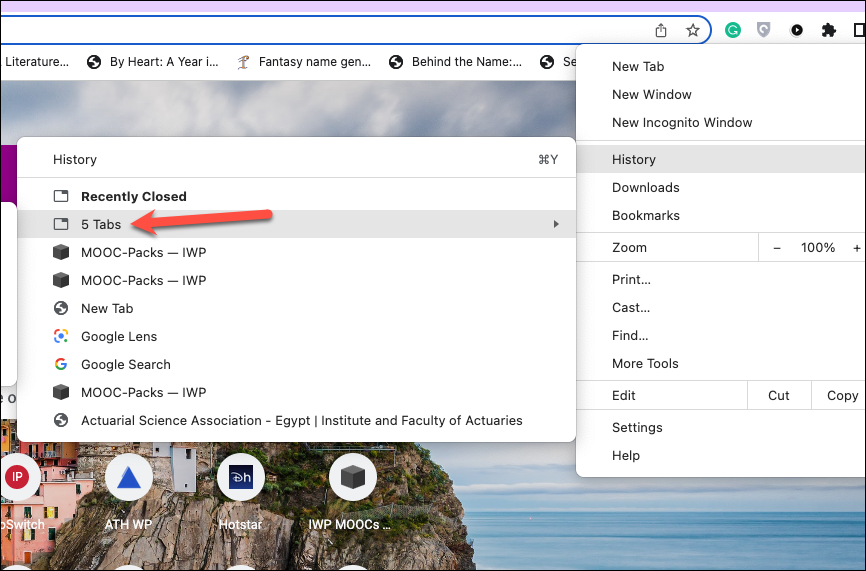
Task: Open Bookmarks from the Chrome menu
Action: pos(721,215)
